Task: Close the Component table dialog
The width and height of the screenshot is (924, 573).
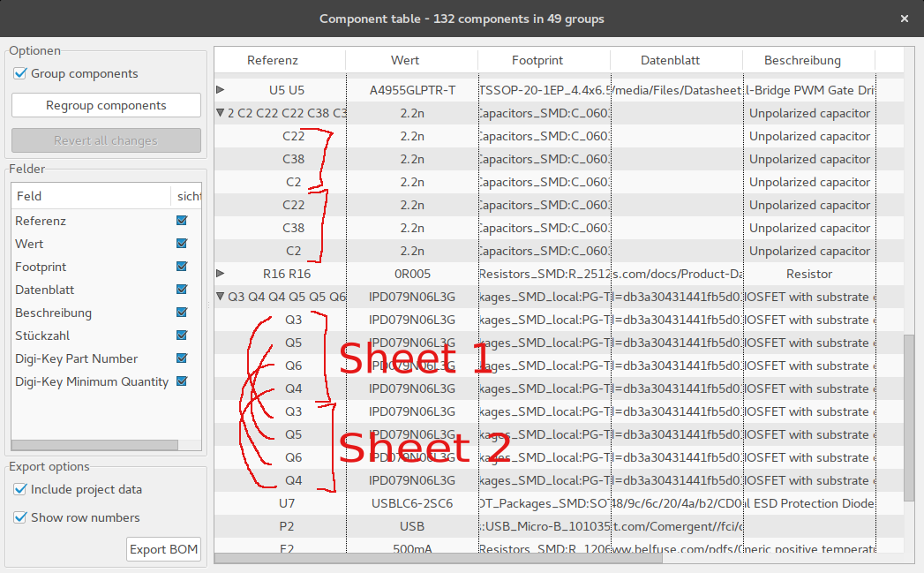Action: click(x=904, y=19)
